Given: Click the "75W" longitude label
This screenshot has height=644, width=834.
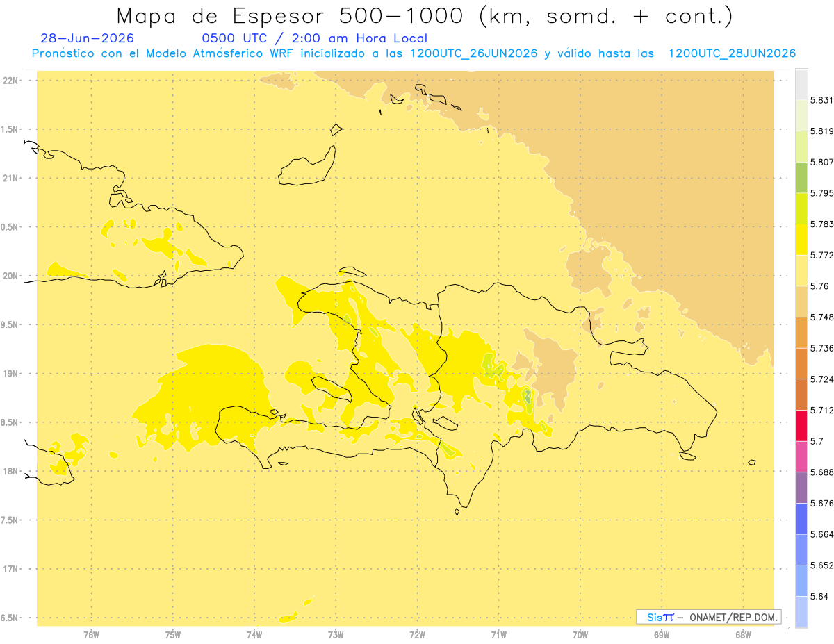Looking at the screenshot, I should tap(173, 634).
